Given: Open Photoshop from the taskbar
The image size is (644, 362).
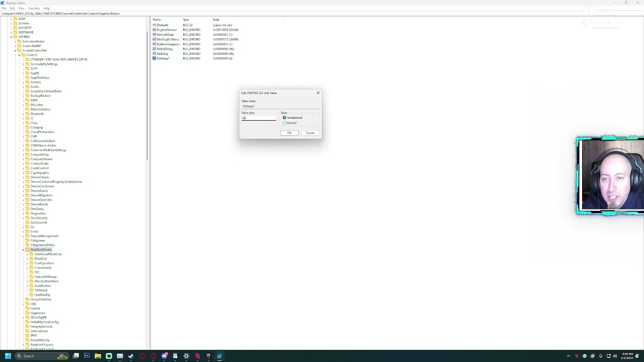Looking at the screenshot, I should pyautogui.click(x=87, y=356).
